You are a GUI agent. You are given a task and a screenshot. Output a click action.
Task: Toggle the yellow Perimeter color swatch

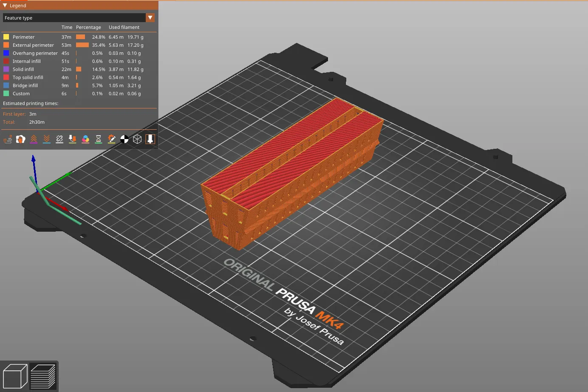(6, 37)
